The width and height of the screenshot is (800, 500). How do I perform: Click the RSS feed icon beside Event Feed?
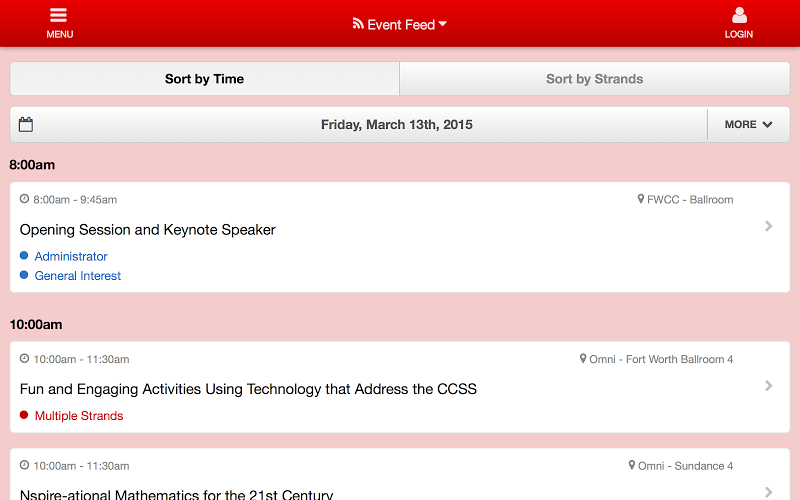[358, 23]
